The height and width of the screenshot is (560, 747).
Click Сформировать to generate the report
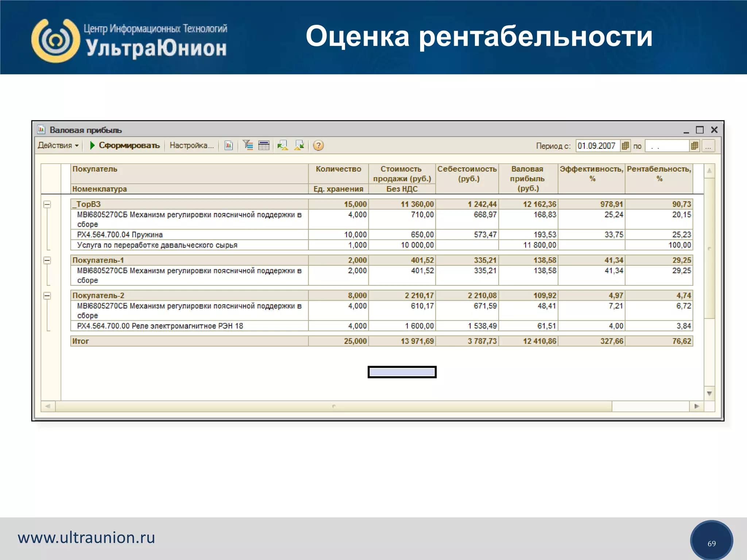point(125,145)
